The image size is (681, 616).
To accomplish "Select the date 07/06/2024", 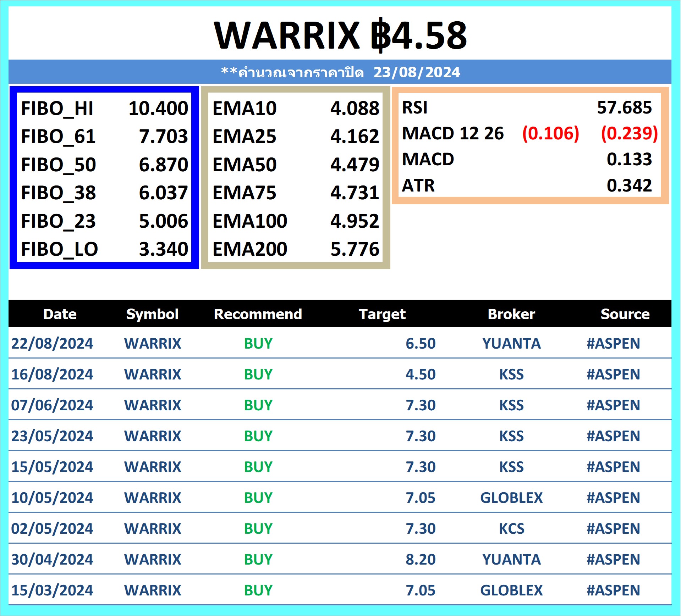I will [x=52, y=405].
